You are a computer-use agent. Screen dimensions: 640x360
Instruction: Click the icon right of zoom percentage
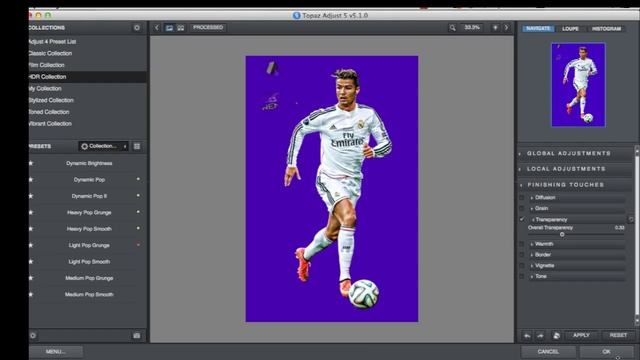[x=495, y=27]
